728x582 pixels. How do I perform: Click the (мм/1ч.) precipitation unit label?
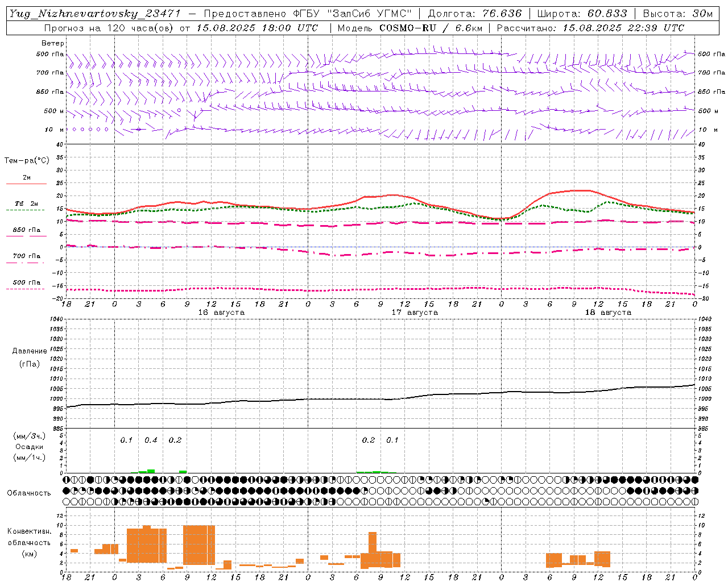(x=30, y=458)
